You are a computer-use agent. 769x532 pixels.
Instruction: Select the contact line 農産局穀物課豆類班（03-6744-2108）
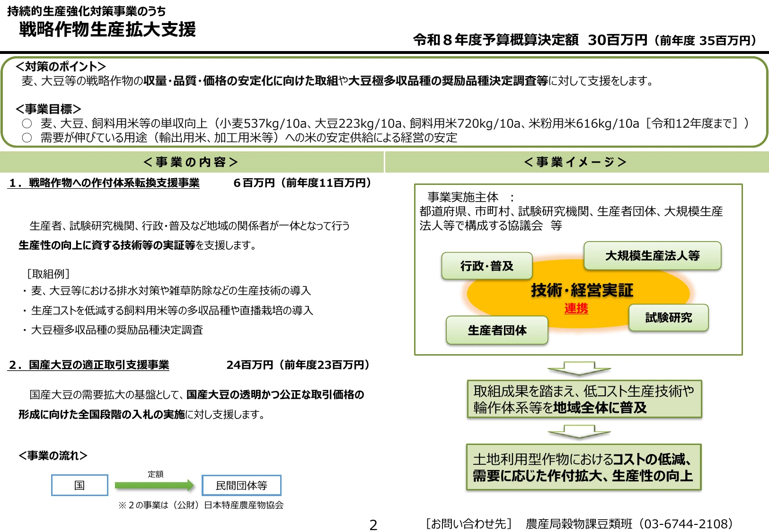pos(630,524)
